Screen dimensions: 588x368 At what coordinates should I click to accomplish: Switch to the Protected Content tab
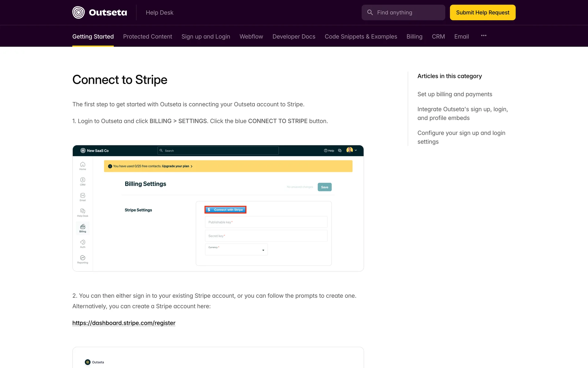coord(147,36)
